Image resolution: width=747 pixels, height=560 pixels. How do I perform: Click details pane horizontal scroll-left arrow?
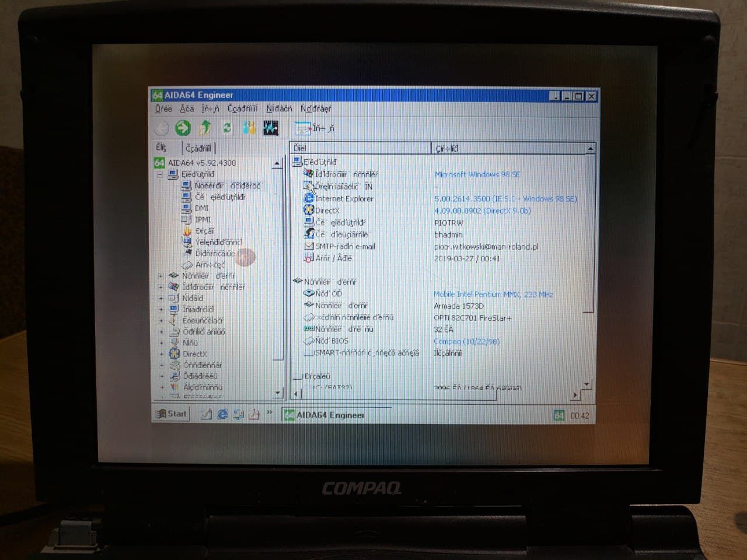pyautogui.click(x=295, y=394)
